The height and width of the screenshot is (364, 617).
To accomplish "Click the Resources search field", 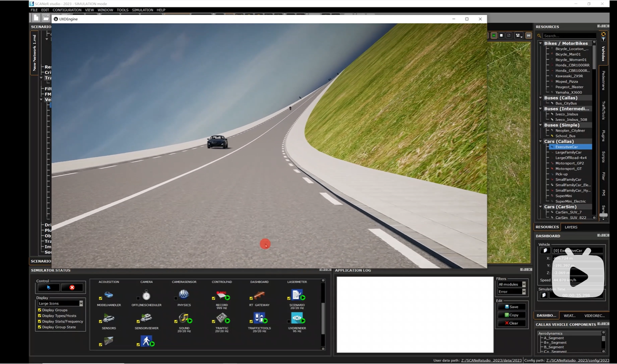I will pyautogui.click(x=569, y=36).
